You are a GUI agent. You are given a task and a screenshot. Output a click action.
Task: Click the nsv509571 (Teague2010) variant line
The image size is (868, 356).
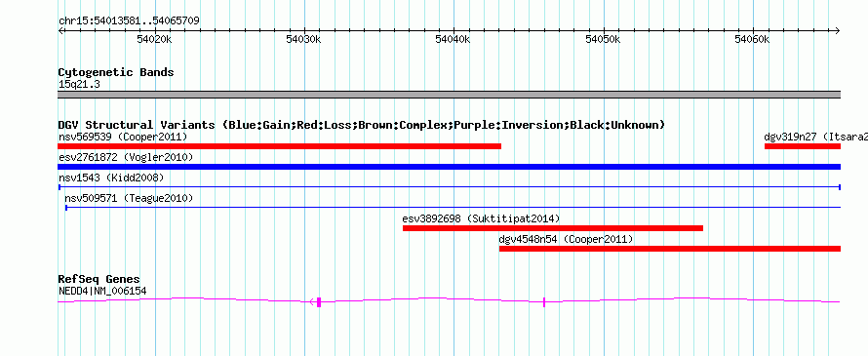coord(453,208)
